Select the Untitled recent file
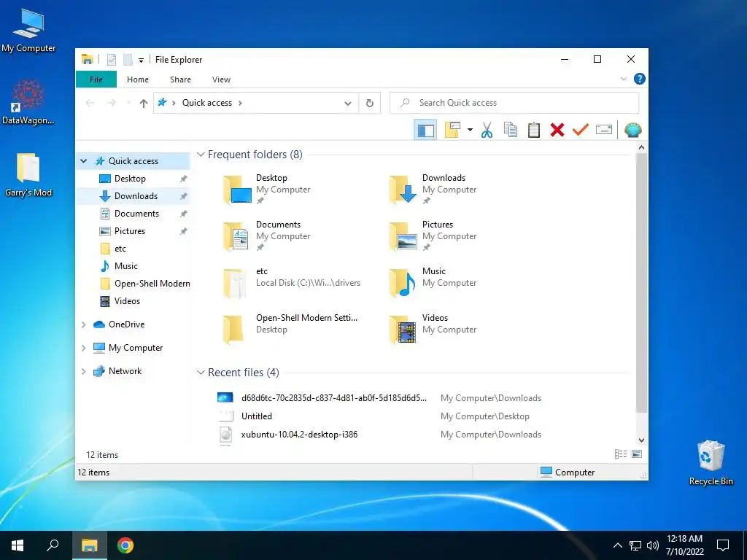The height and width of the screenshot is (560, 747). pyautogui.click(x=256, y=416)
